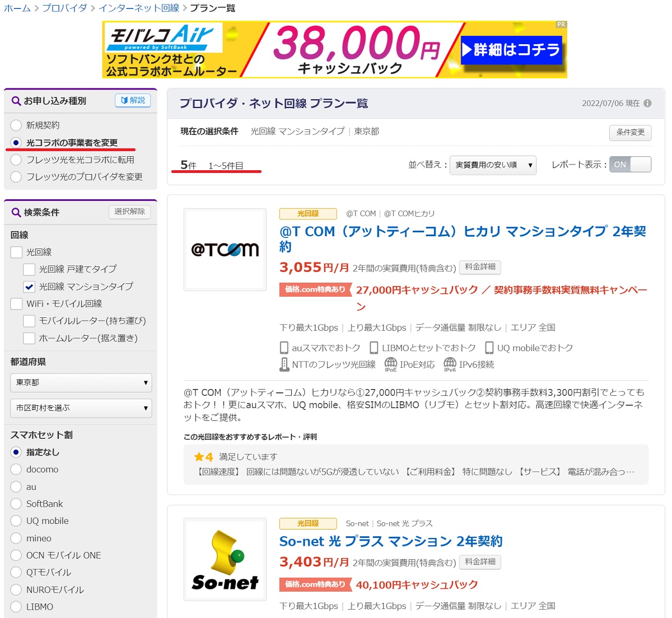Screen dimensions: 672x618
Task: Choose フレッツ光のプロバイダを変更 option
Action: coord(16,176)
